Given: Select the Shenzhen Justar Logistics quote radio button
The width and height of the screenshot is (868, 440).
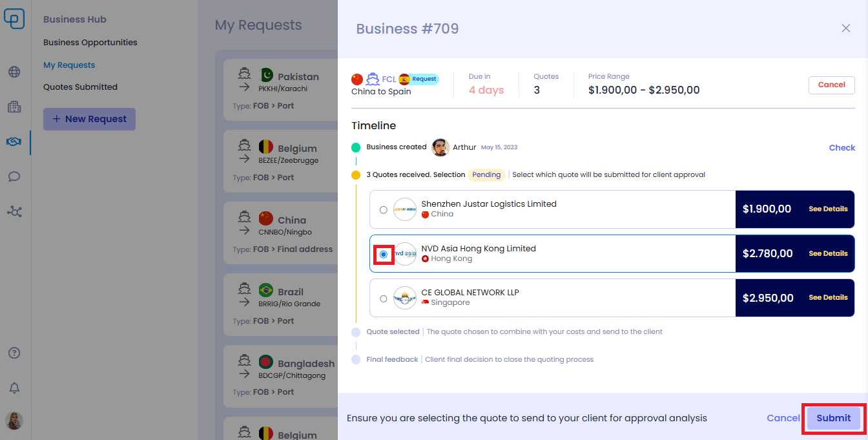Looking at the screenshot, I should coord(384,210).
